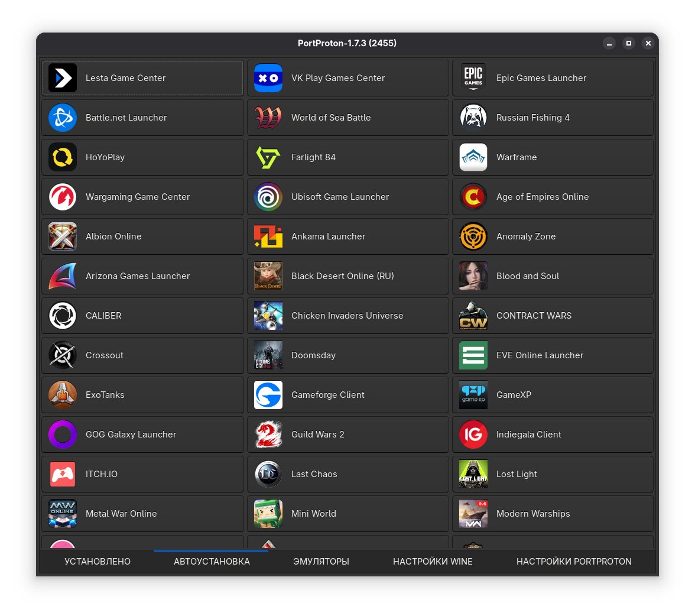Switch to the ЭМУЛЯТОРЫ tab
This screenshot has height=616, width=695.
(321, 562)
